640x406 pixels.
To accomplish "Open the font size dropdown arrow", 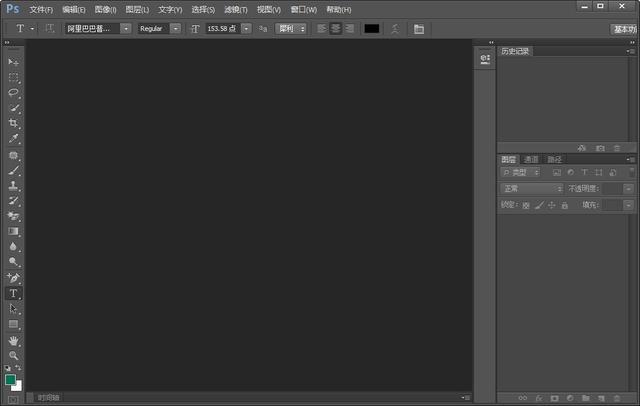I will [246, 29].
